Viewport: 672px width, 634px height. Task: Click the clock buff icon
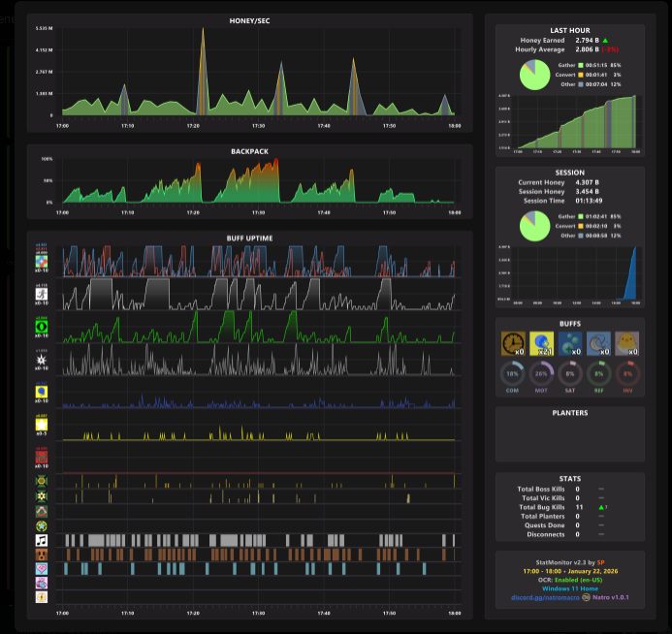(x=513, y=343)
